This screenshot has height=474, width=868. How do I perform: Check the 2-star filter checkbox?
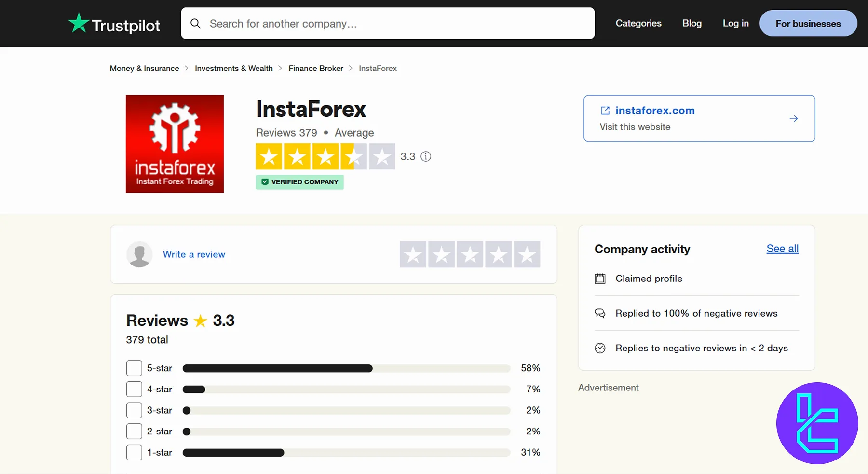tap(134, 431)
